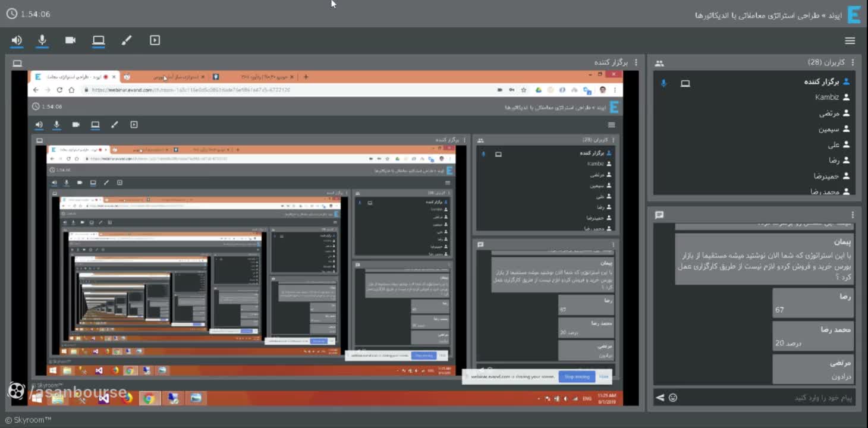Click the last chat message from مرتضی

(813, 369)
